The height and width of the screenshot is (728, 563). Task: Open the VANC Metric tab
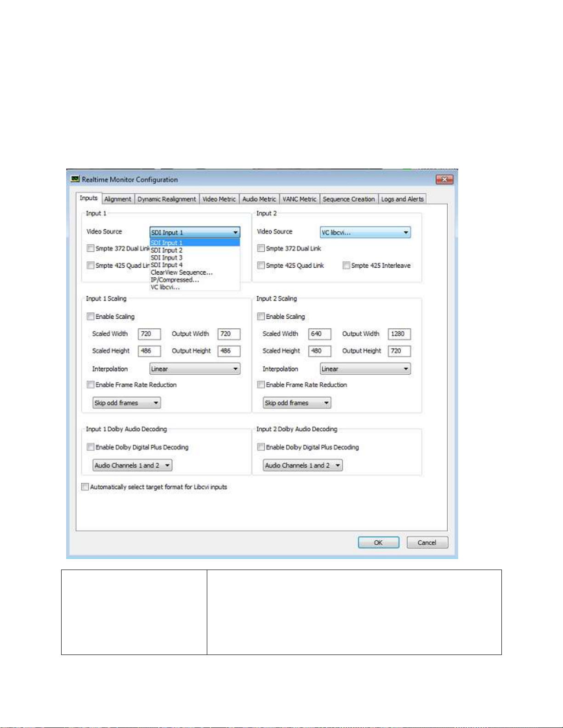pos(300,199)
